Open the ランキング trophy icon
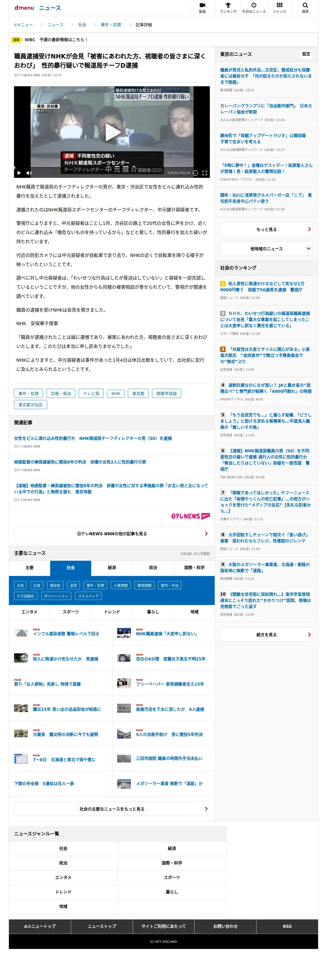This screenshot has width=327, height=980. pyautogui.click(x=228, y=8)
